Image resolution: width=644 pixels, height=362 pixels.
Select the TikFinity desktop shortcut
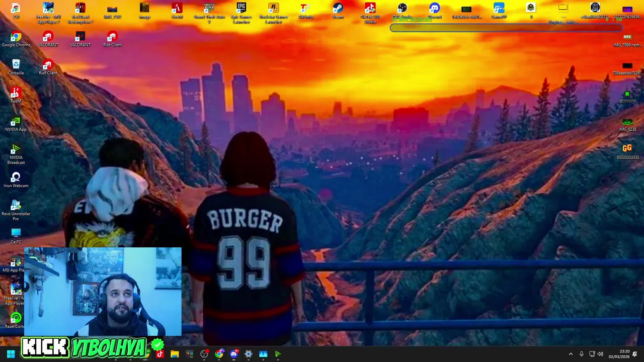305,11
